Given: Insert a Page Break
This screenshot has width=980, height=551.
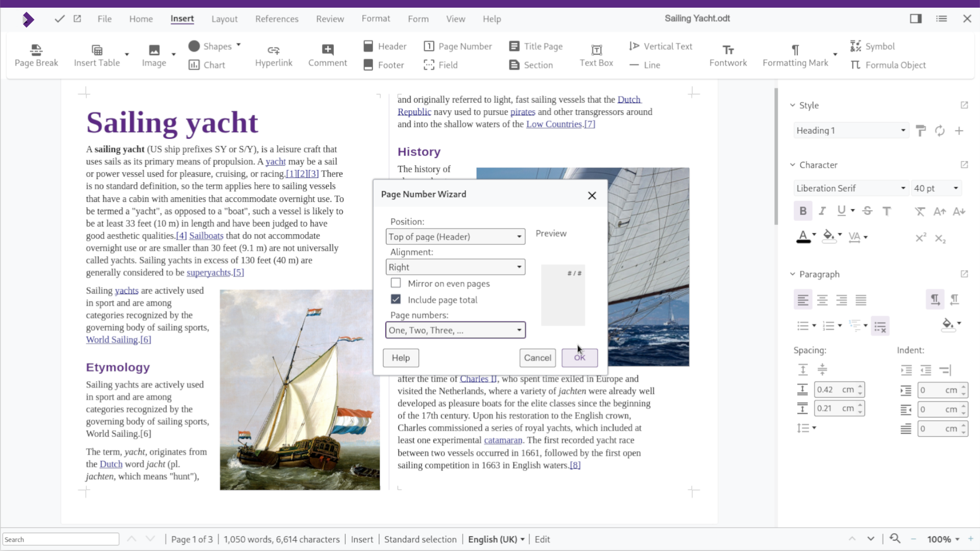Looking at the screenshot, I should pos(36,55).
